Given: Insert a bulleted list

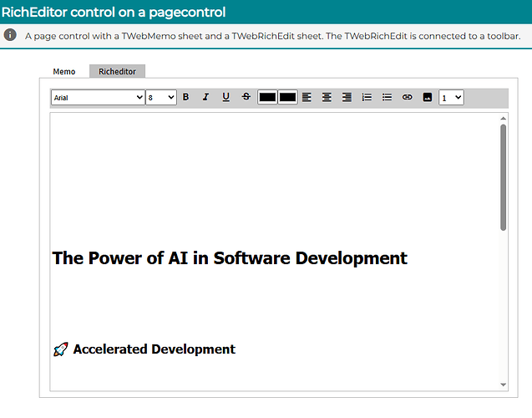Looking at the screenshot, I should click(387, 97).
